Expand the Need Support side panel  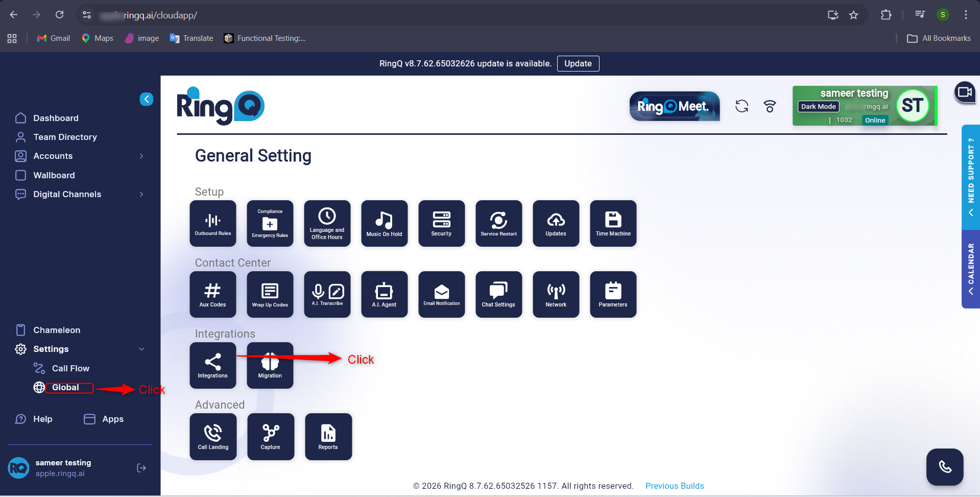pos(971,177)
